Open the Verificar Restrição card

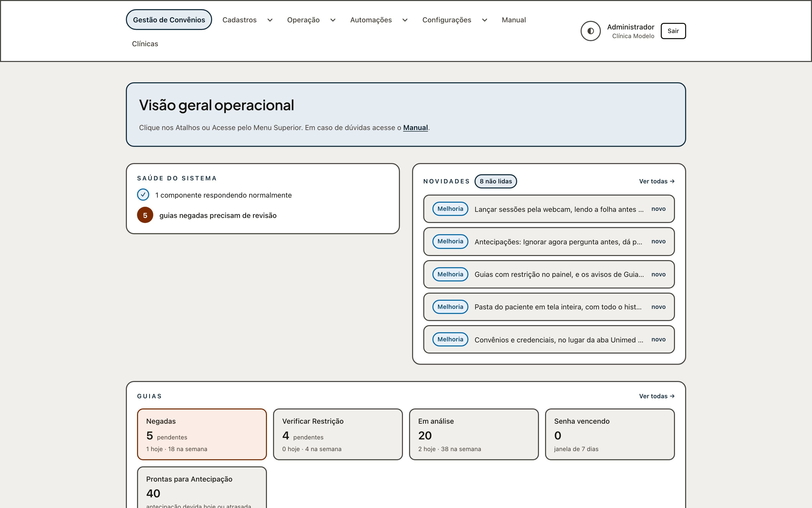point(338,434)
